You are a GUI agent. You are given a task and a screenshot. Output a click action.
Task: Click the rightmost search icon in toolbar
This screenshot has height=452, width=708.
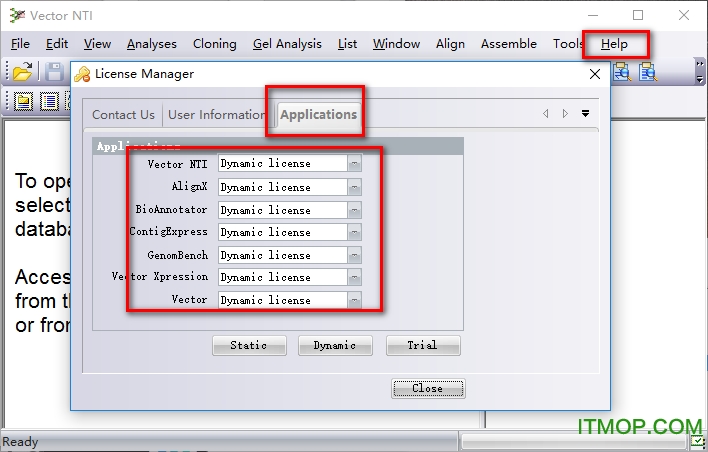click(x=648, y=72)
